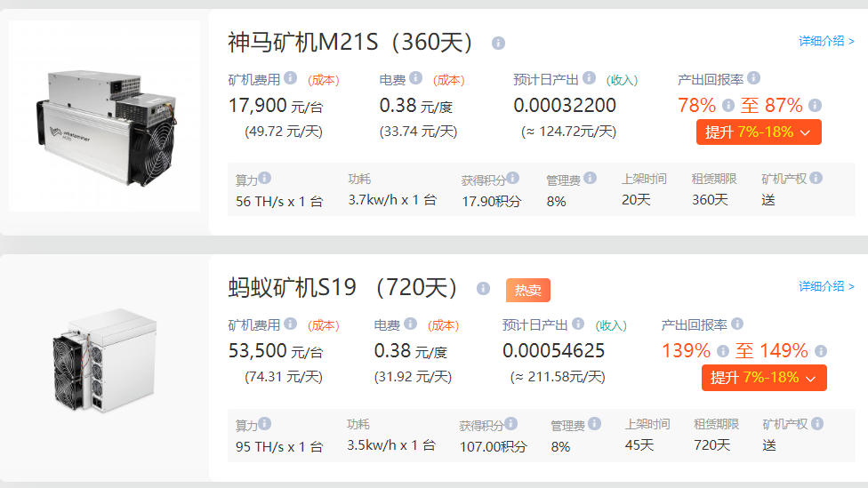This screenshot has height=488, width=868.
Task: Click info icon next to M21S 矿机产权
Action: pos(816,178)
